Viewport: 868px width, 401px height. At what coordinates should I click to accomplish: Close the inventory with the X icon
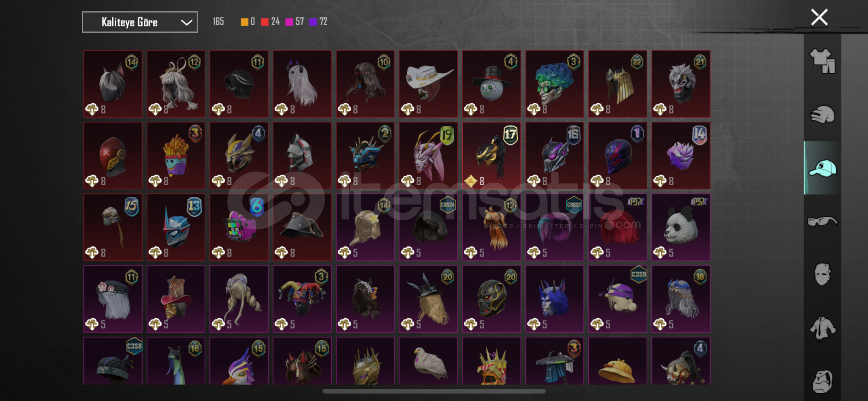pos(819,17)
